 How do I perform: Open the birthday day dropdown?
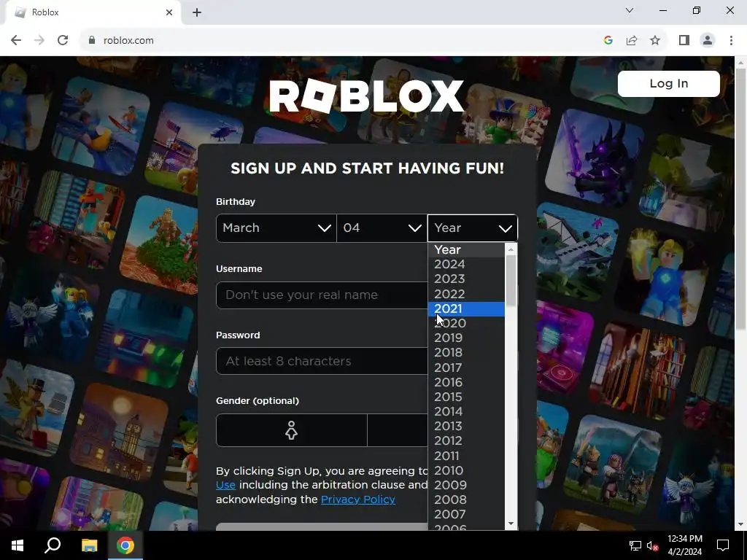(x=382, y=228)
